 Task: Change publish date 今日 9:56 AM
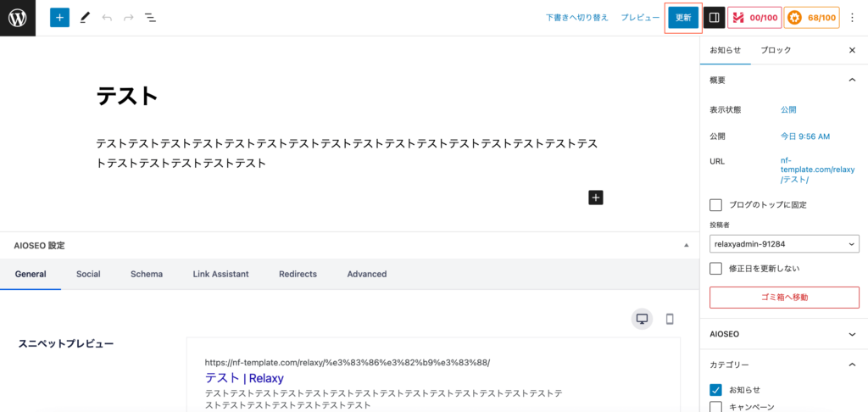805,136
